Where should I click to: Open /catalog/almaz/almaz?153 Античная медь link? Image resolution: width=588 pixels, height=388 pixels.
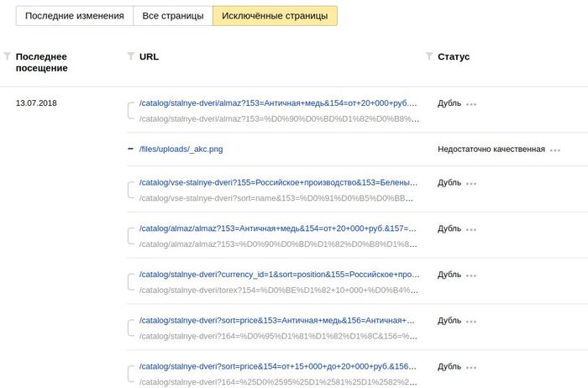277,228
